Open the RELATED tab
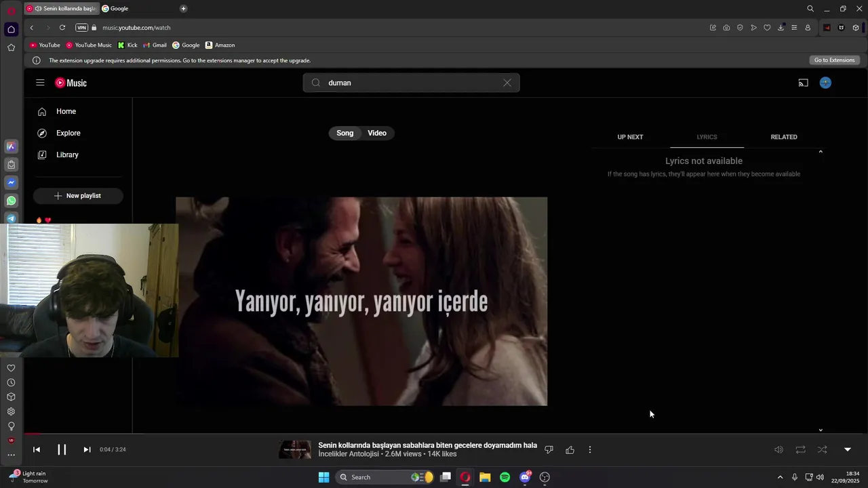This screenshot has width=868, height=488. [x=784, y=137]
